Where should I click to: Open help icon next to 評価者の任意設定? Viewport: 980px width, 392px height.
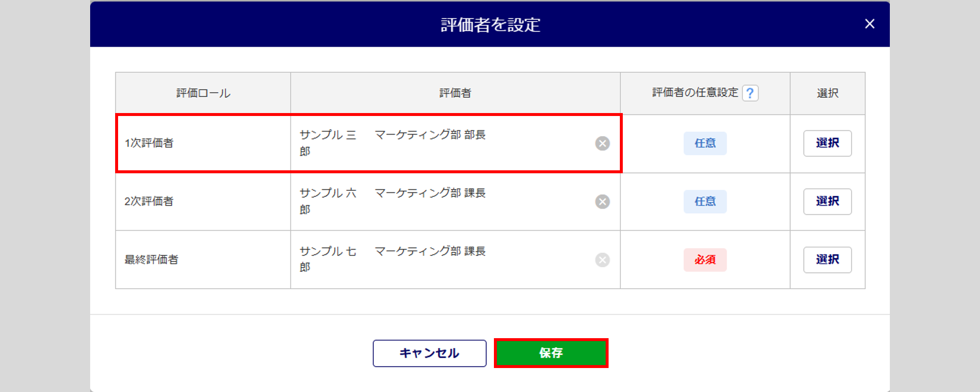750,93
